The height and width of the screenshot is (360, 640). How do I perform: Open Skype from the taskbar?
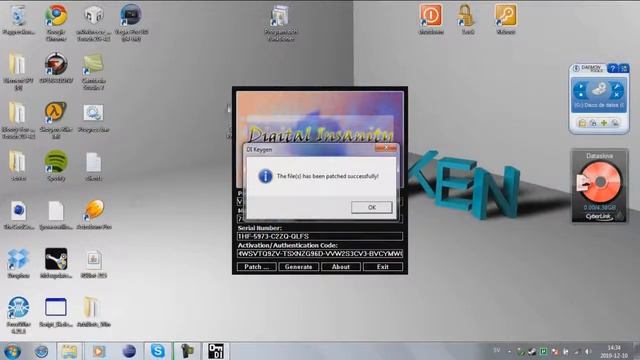158,351
